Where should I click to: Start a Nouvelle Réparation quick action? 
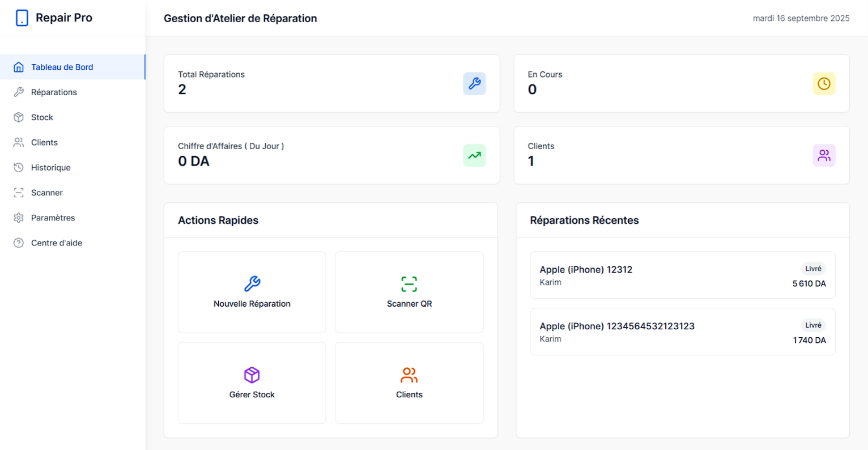point(252,292)
